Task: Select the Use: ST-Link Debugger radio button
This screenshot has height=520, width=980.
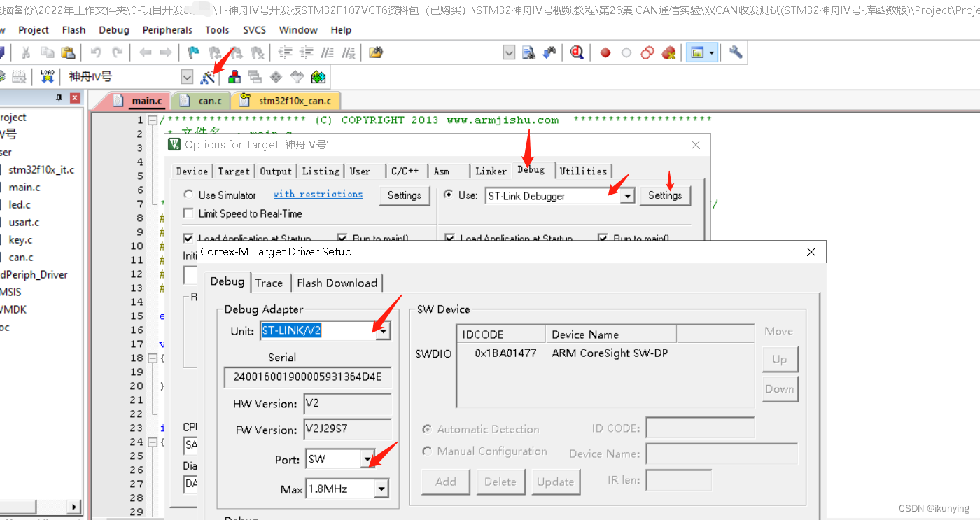Action: (448, 195)
